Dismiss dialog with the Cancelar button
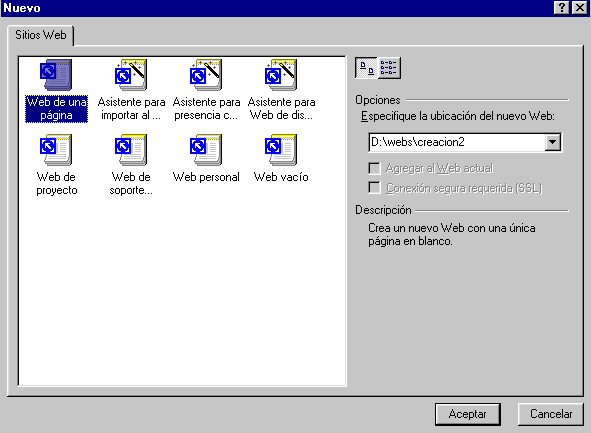Viewport: 591px width, 433px height. [551, 414]
